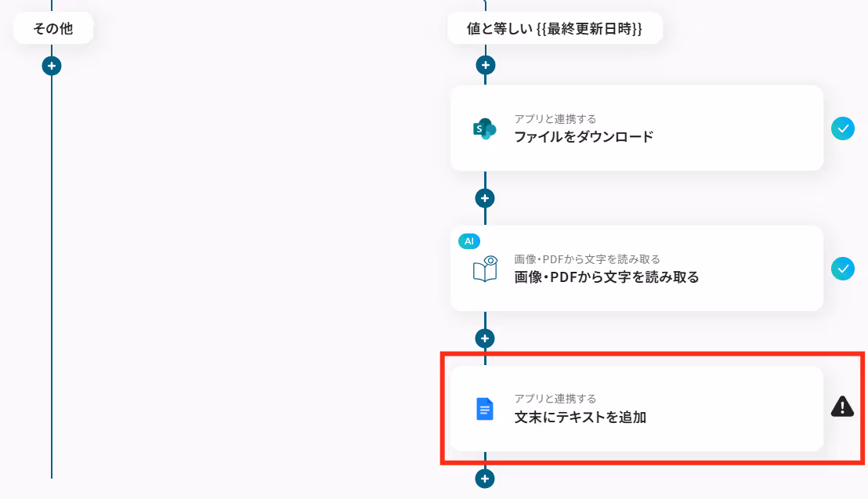The image size is (868, 499).
Task: Add a step after 文末にテキストを追加
Action: point(485,479)
